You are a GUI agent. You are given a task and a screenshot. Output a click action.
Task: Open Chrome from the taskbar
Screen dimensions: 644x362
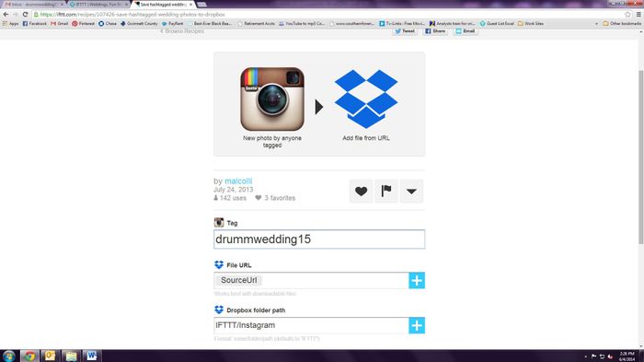[x=29, y=356]
